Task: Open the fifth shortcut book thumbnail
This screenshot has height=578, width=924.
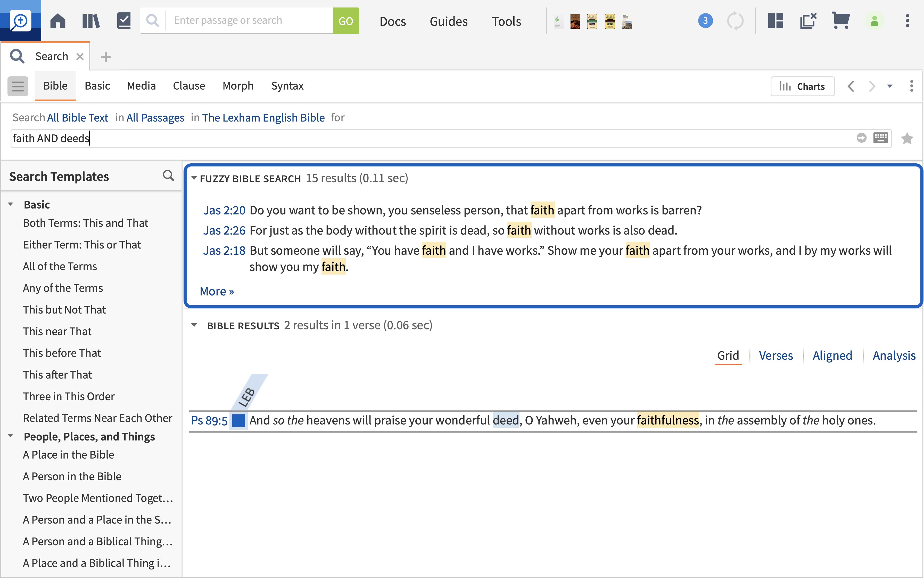Action: pos(627,21)
